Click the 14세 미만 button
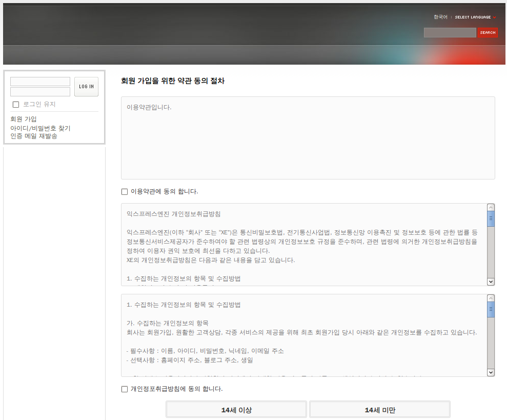 pos(380,410)
